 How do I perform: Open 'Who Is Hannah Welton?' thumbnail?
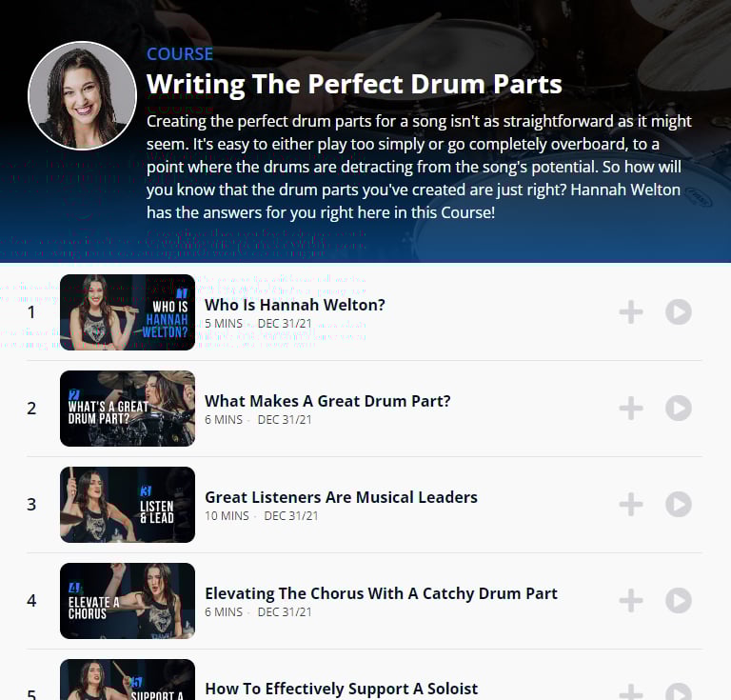click(128, 312)
